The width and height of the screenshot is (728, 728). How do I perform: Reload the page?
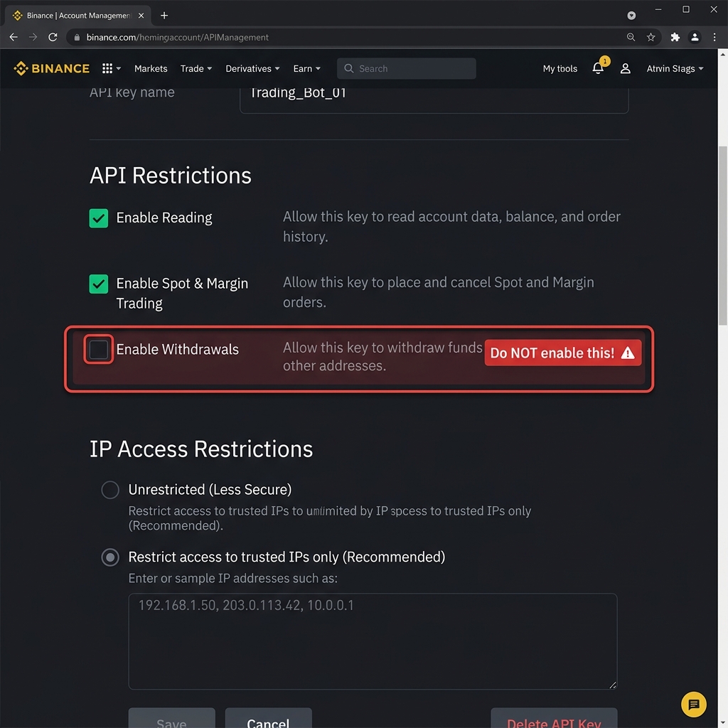53,37
